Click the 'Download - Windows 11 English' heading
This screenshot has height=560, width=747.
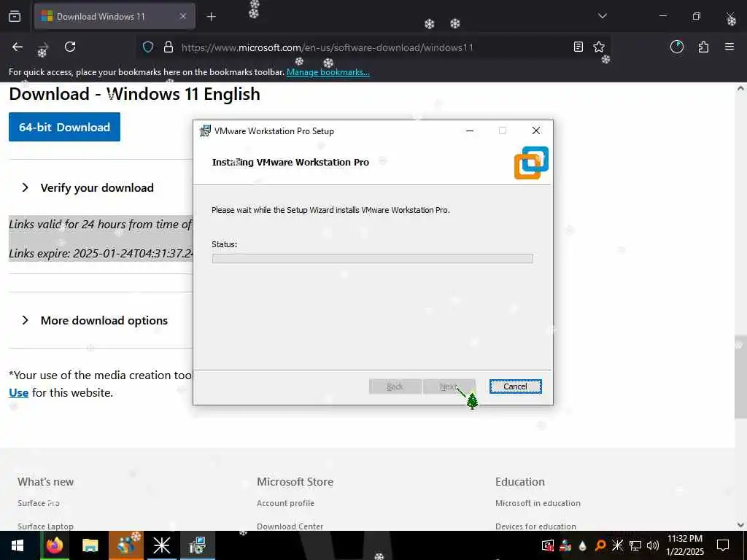click(134, 94)
